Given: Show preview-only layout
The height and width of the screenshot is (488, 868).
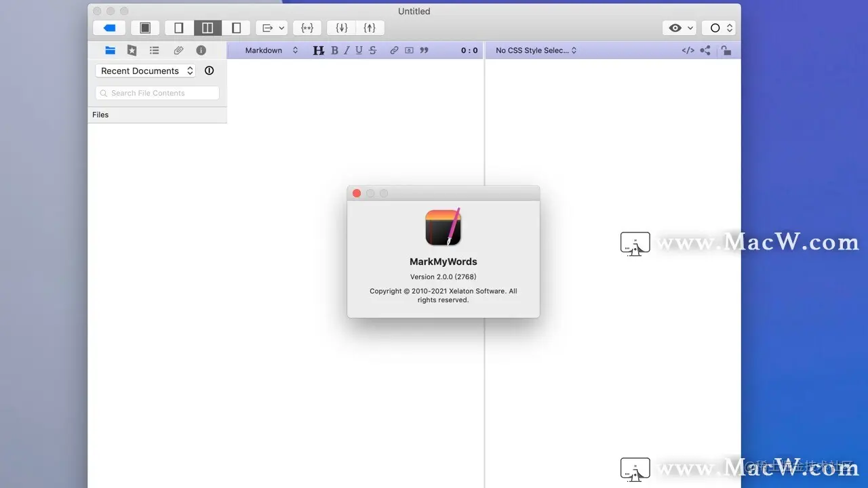Looking at the screenshot, I should (x=236, y=28).
